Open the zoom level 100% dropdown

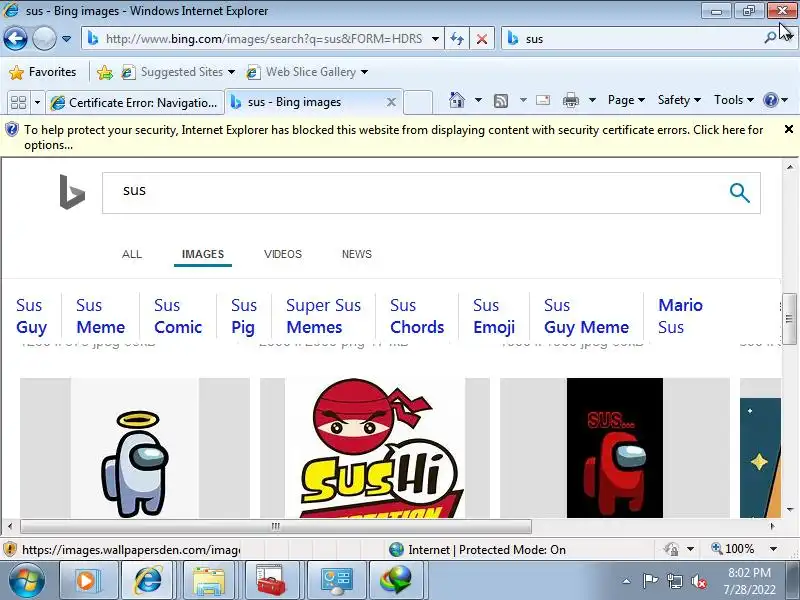pyautogui.click(x=773, y=549)
